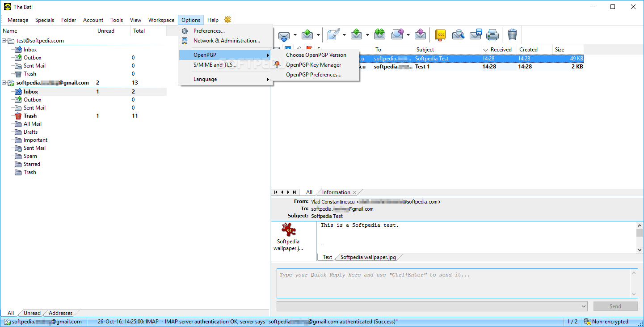Click the Redirect message icon

point(420,34)
